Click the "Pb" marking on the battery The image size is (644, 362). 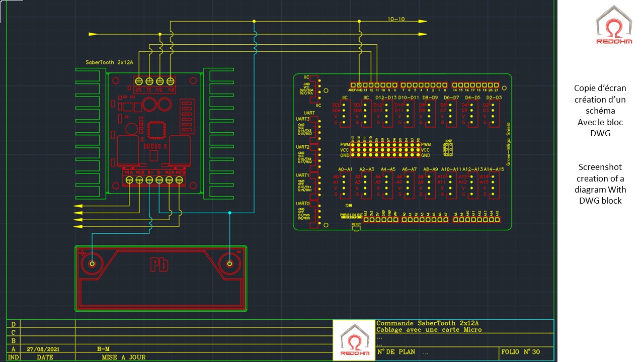click(x=159, y=264)
